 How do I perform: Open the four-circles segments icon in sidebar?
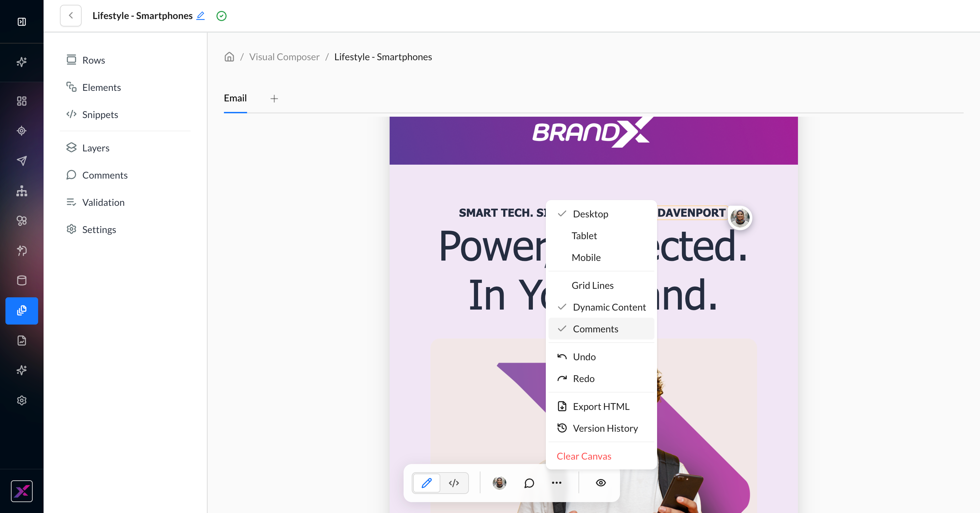tap(22, 220)
